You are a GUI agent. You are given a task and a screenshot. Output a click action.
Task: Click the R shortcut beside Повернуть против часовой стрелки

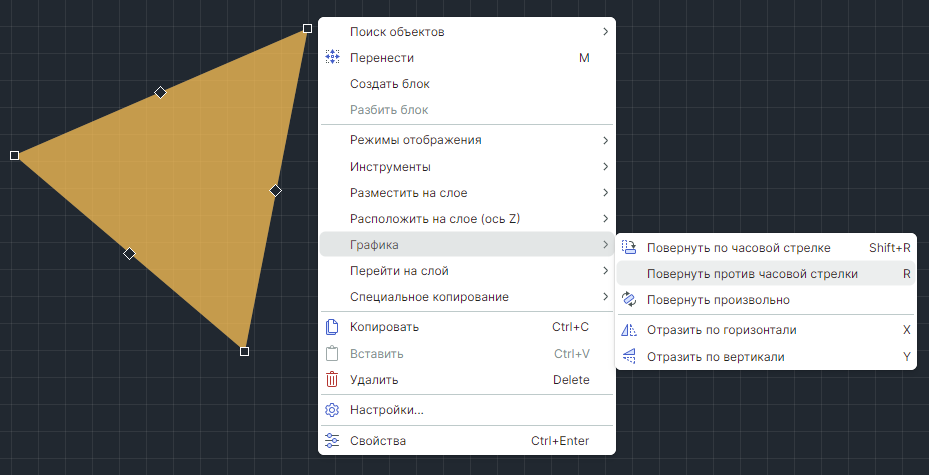point(906,274)
